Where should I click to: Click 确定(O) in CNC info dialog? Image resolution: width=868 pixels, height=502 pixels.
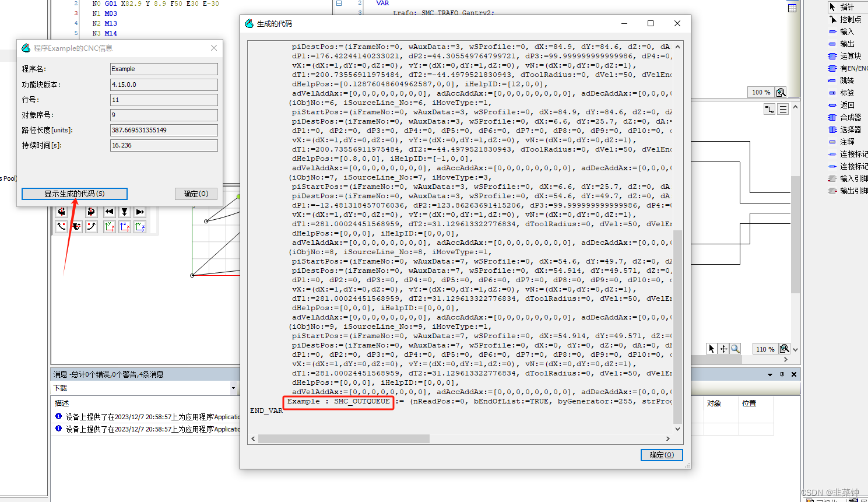[x=196, y=194]
